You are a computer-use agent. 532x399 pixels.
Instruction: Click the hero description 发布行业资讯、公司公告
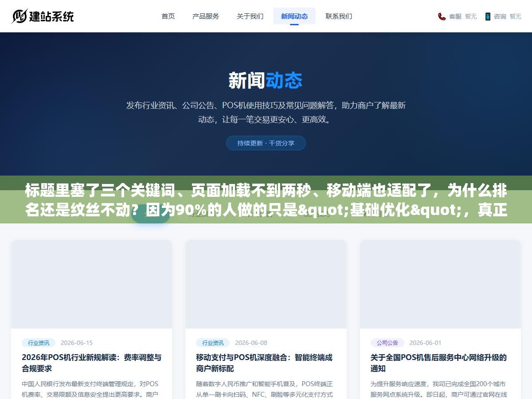point(266,112)
